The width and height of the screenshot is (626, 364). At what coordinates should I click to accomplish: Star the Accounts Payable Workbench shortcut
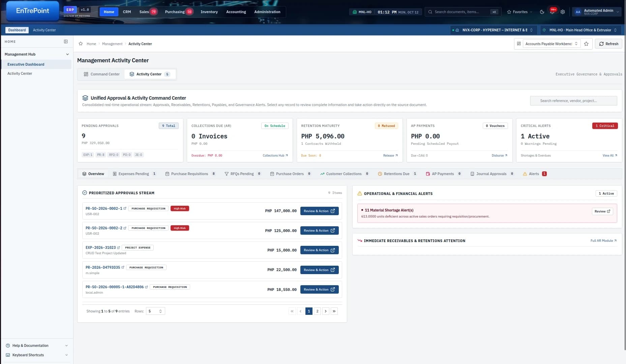pos(586,44)
